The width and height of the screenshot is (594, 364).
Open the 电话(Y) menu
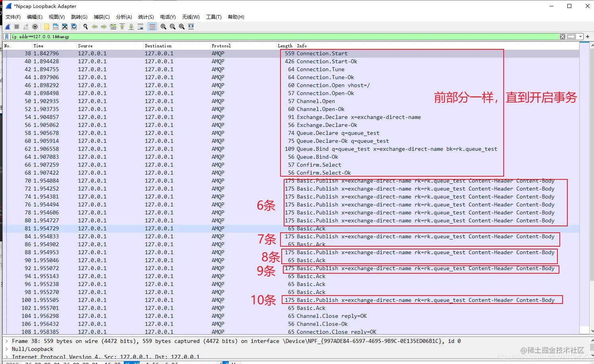tap(168, 17)
